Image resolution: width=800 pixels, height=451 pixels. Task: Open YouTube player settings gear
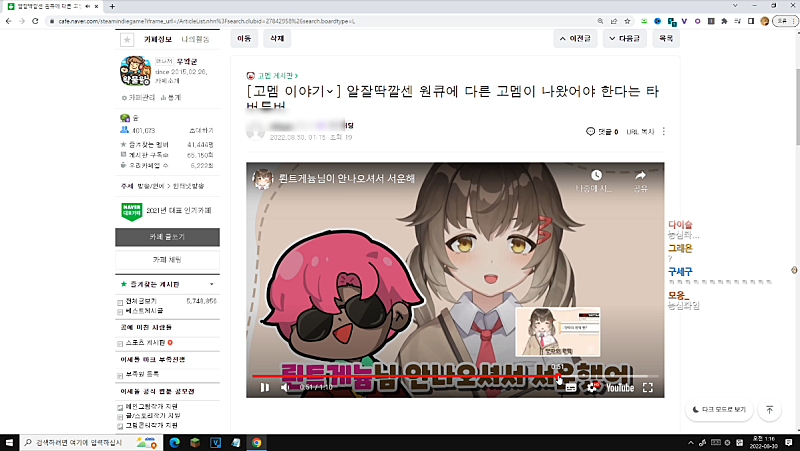(x=592, y=388)
